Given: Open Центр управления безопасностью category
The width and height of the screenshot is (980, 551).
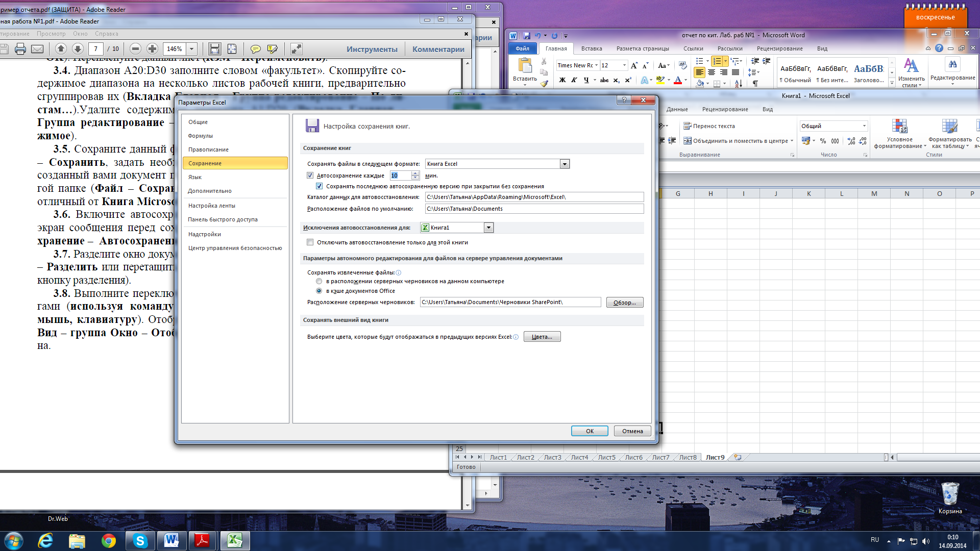Looking at the screenshot, I should coord(235,248).
